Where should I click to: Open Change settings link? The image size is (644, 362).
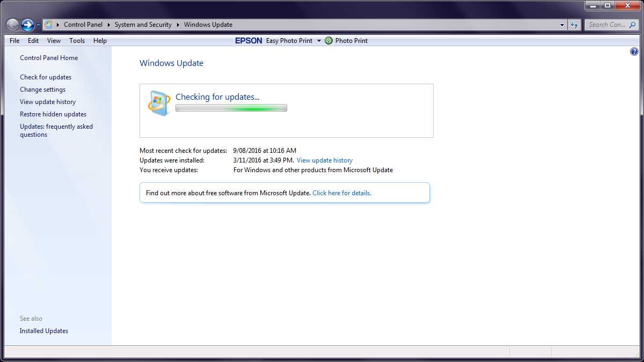tap(43, 90)
